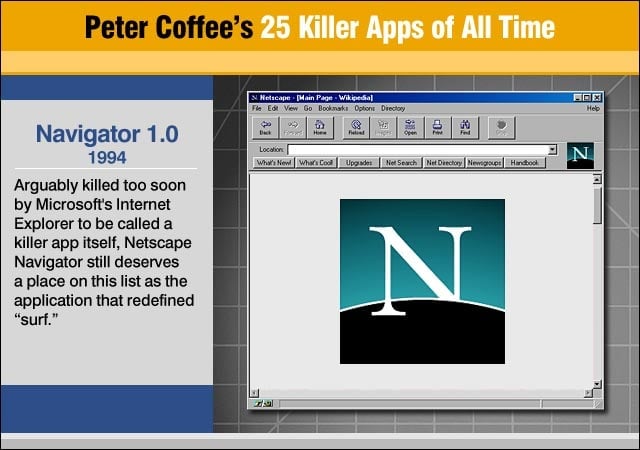Click the '25 Killer Apps of All Time' title
640x450 pixels.
(x=408, y=27)
